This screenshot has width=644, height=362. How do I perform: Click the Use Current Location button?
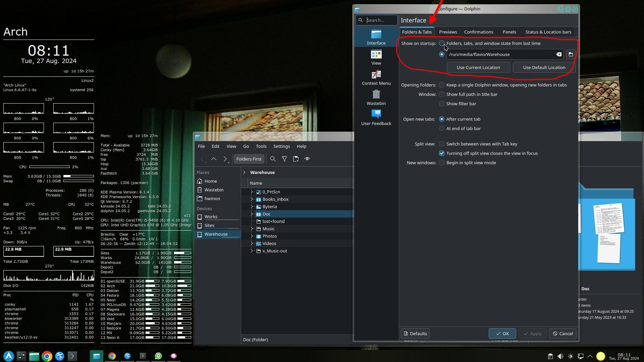coord(478,67)
